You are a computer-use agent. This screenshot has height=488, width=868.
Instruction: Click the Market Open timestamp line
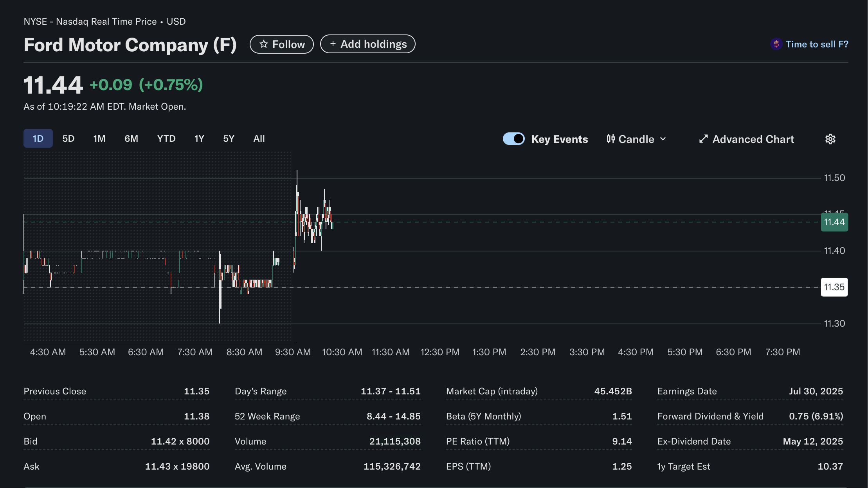coord(104,107)
